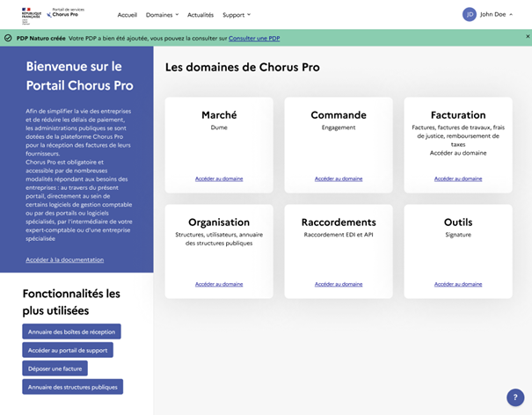The width and height of the screenshot is (532, 415).
Task: Open the Actualités page
Action: click(x=200, y=15)
